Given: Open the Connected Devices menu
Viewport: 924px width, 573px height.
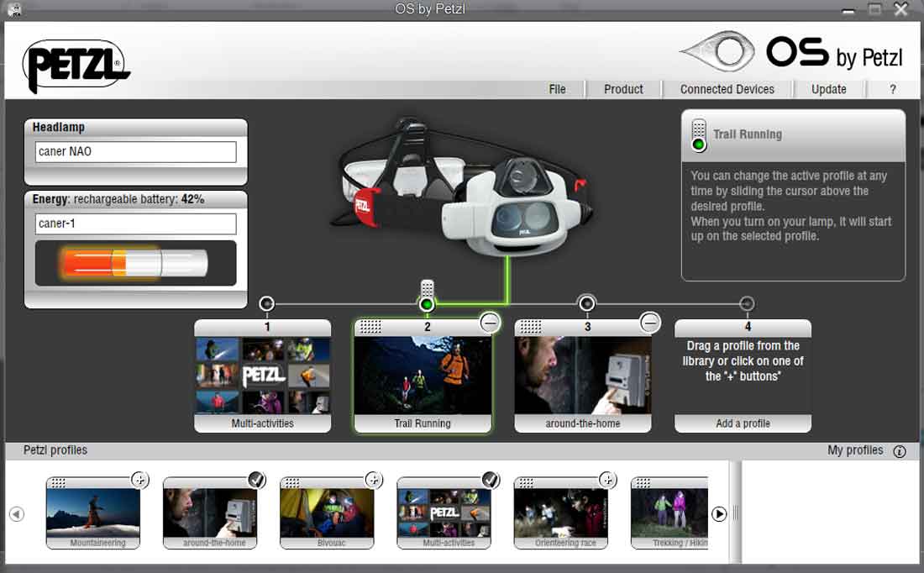Looking at the screenshot, I should point(727,89).
